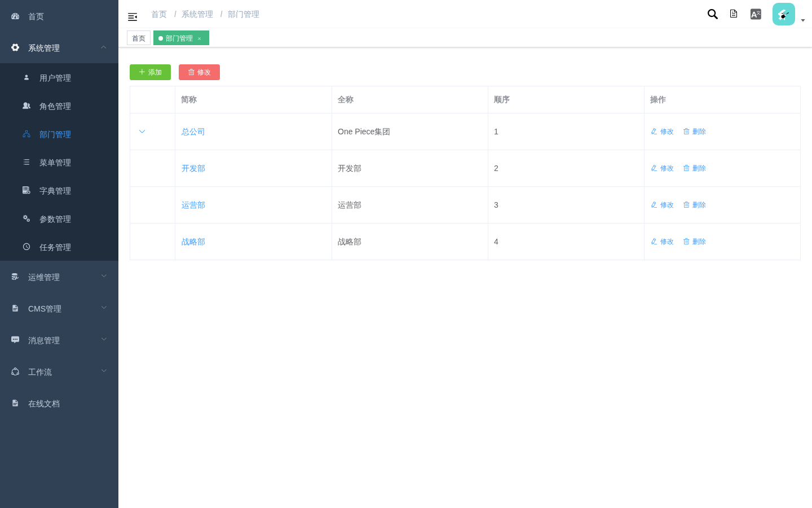Image resolution: width=812 pixels, height=508 pixels.
Task: Click the user icon beside 用户管理
Action: pyautogui.click(x=27, y=78)
